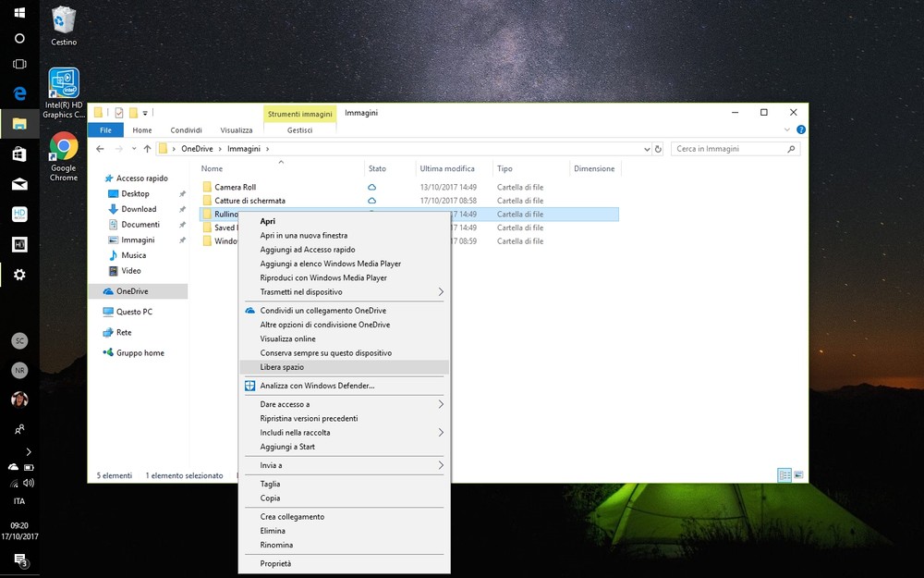Click the Windows Defender shield icon in the menu
The height and width of the screenshot is (578, 924).
249,386
